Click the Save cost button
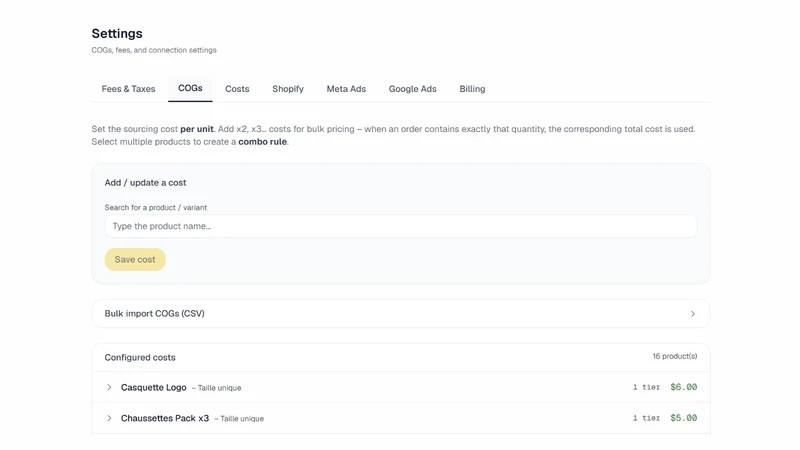800x450 pixels. click(135, 260)
